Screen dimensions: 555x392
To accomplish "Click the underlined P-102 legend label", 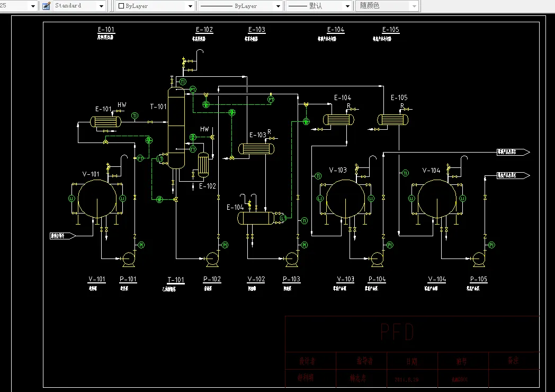I will (x=212, y=279).
